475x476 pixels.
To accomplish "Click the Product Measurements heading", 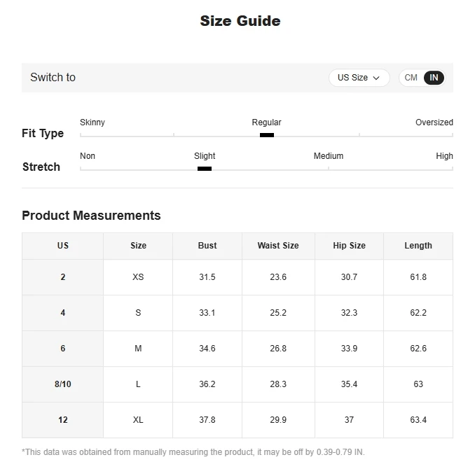I will 91,216.
